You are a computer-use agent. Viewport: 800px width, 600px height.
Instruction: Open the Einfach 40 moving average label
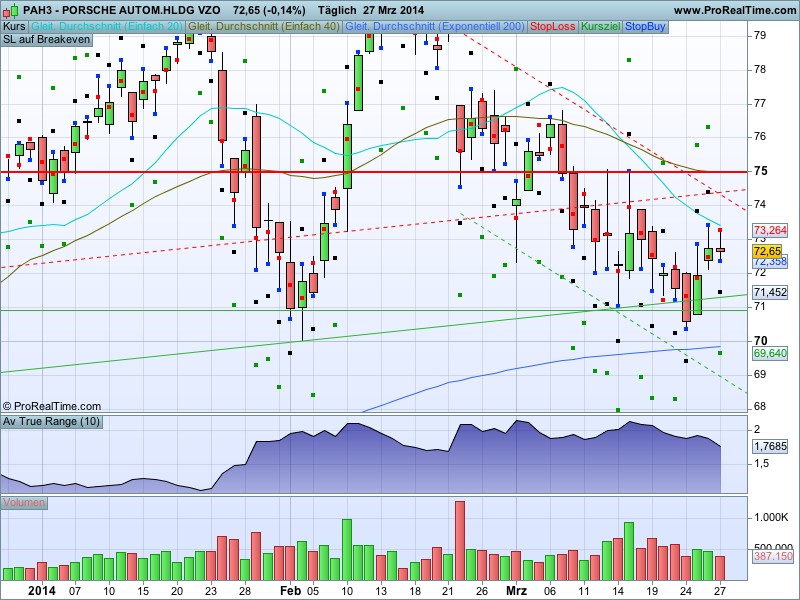pos(264,27)
